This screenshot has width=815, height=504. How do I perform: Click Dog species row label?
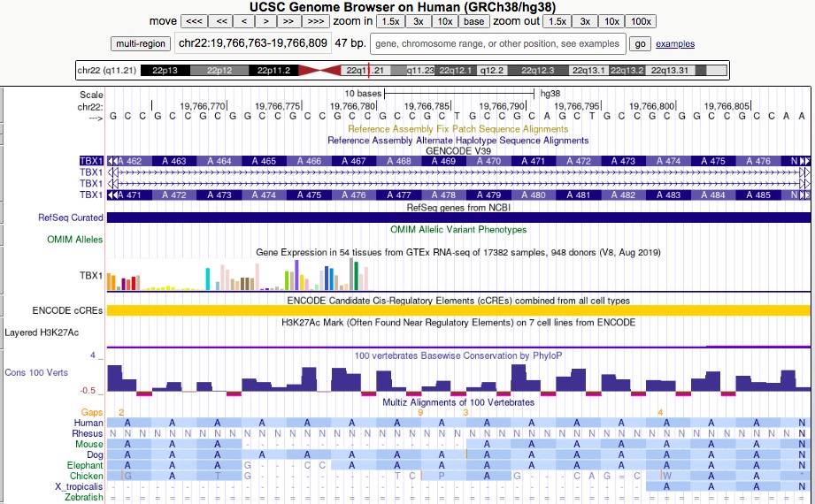pos(95,455)
